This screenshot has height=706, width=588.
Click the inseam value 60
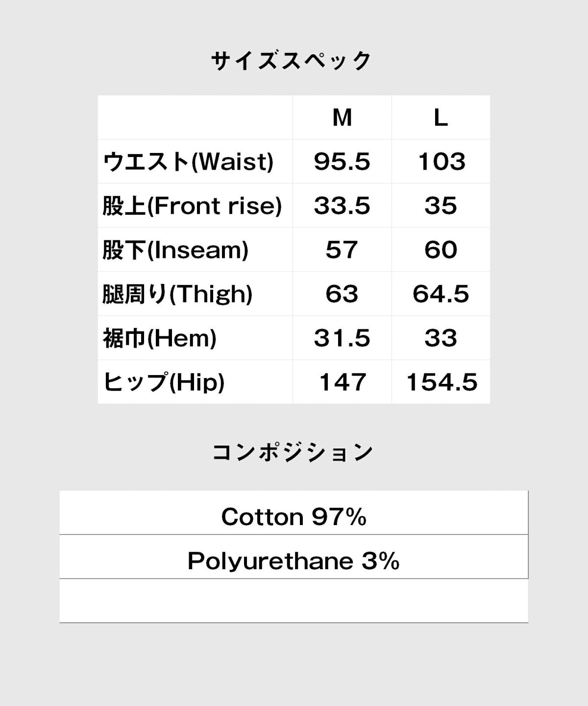pyautogui.click(x=441, y=250)
